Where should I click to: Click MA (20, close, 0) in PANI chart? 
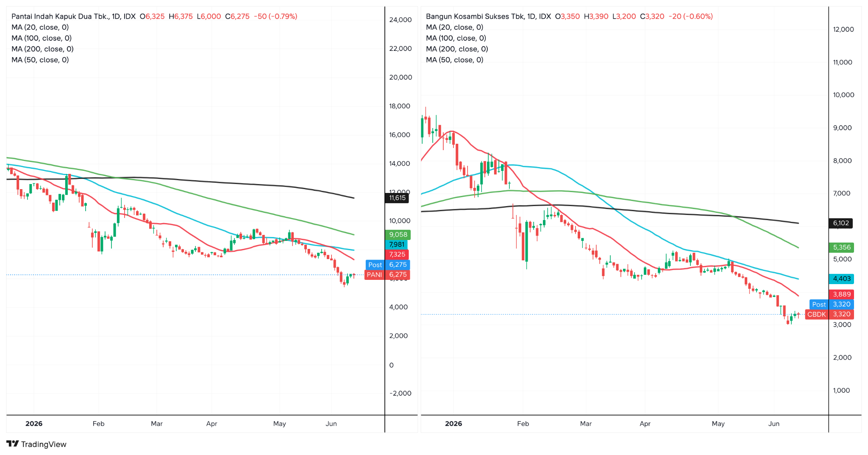tap(40, 27)
